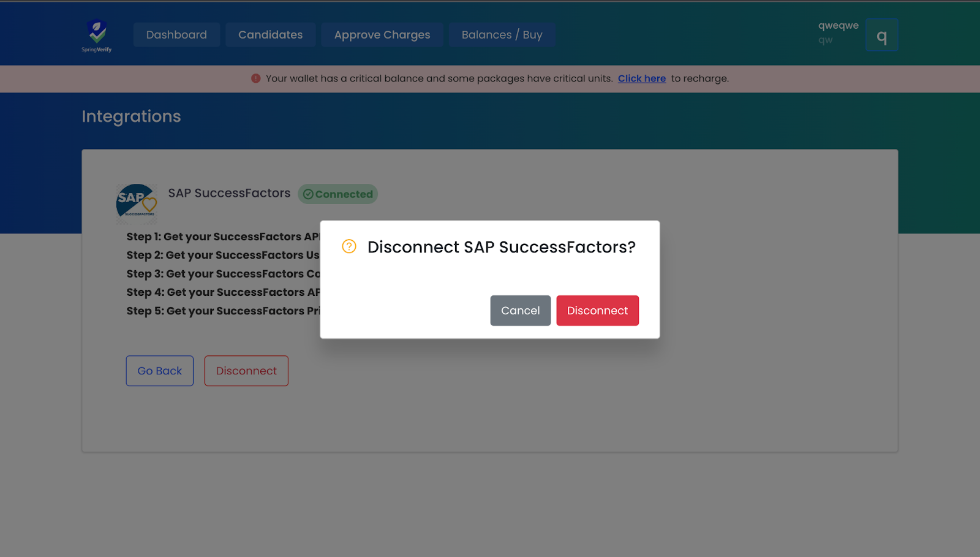Image resolution: width=980 pixels, height=557 pixels.
Task: Confirm Disconnect in the dialog
Action: pos(597,311)
